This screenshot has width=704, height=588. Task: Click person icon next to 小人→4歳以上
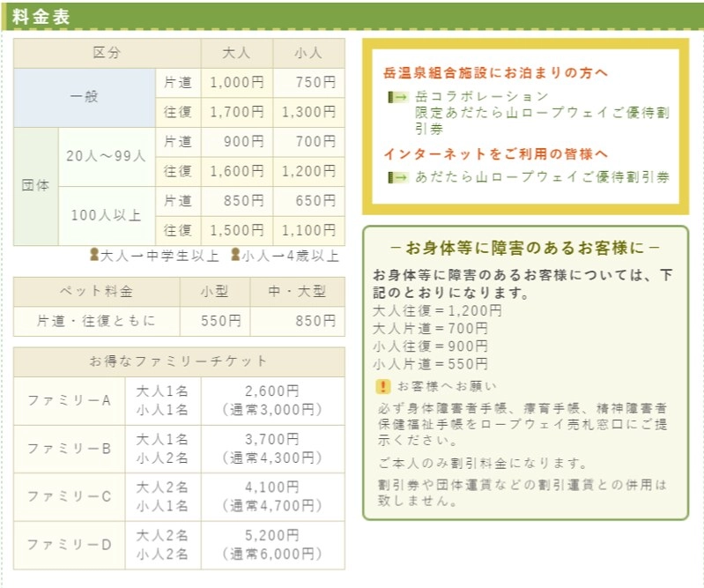[236, 255]
